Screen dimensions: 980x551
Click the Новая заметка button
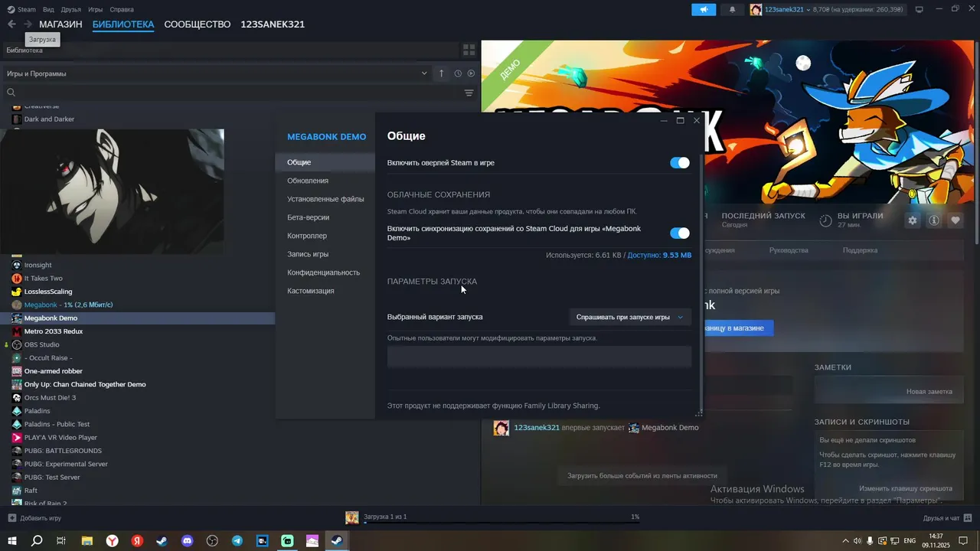pyautogui.click(x=929, y=391)
